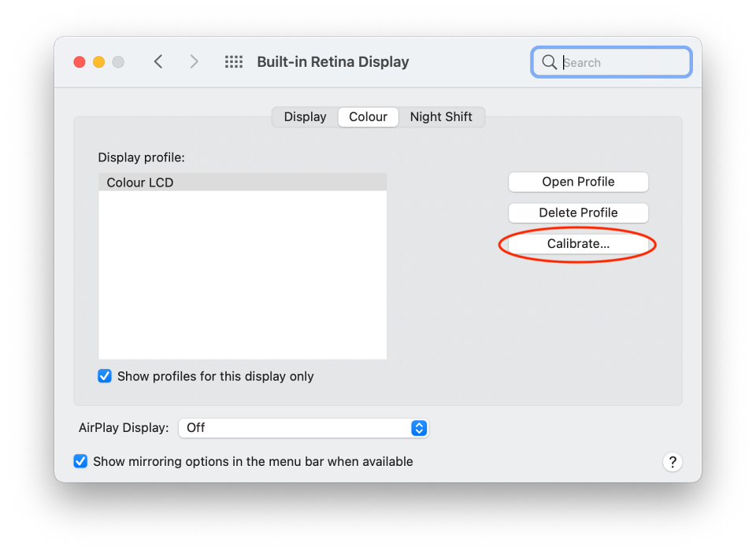The height and width of the screenshot is (554, 756).
Task: Select the Colour tab
Action: 369,117
